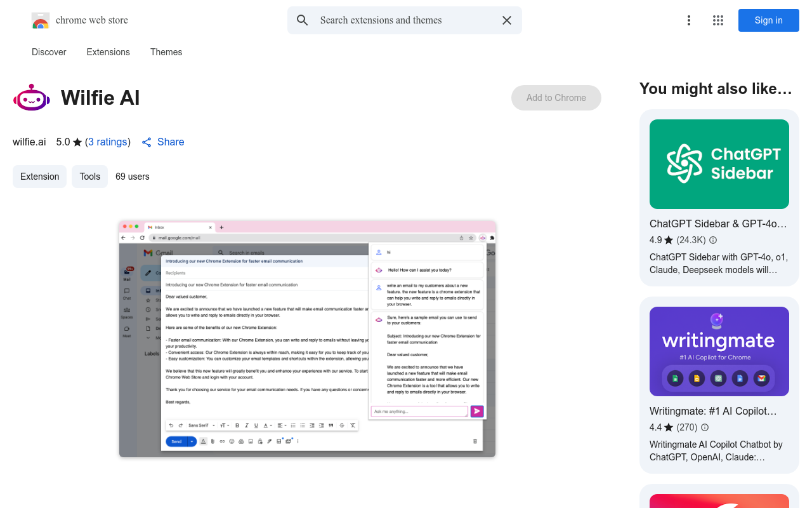The width and height of the screenshot is (812, 508).
Task: Click the ChatGPT Sidebar banner image
Action: pos(719,164)
